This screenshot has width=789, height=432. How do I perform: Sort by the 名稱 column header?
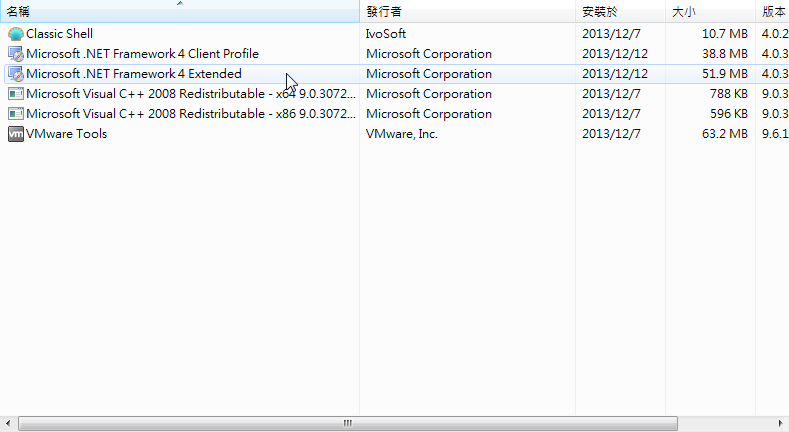pyautogui.click(x=180, y=11)
